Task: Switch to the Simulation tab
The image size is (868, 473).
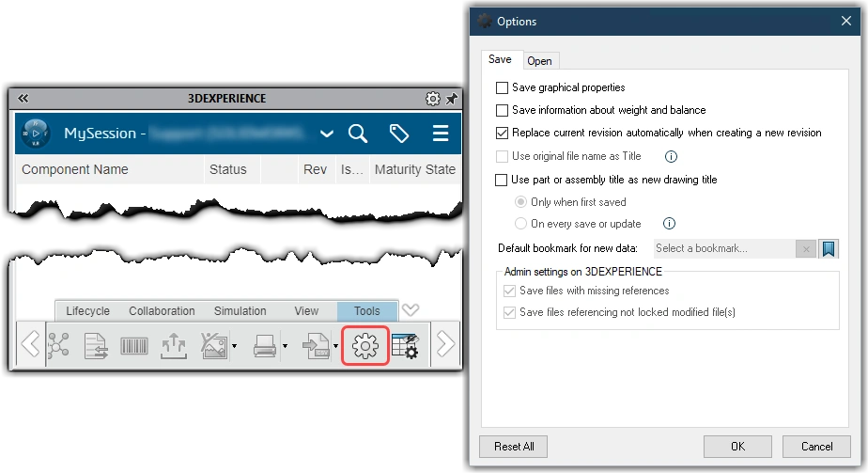Action: (x=240, y=311)
